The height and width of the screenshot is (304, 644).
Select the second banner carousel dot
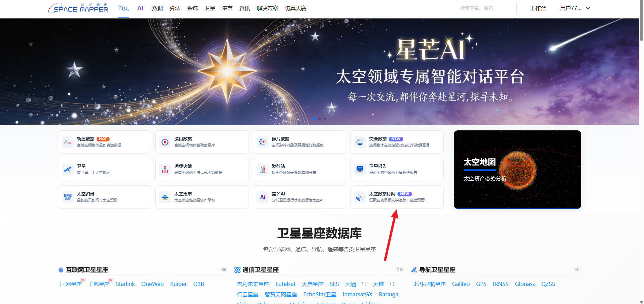coord(320,119)
